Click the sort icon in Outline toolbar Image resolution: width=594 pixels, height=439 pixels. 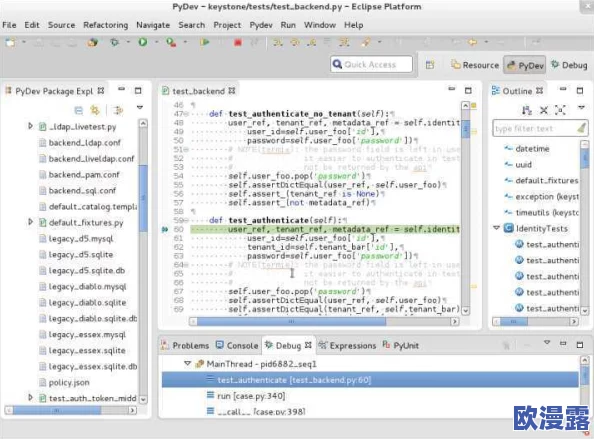pyautogui.click(x=527, y=110)
